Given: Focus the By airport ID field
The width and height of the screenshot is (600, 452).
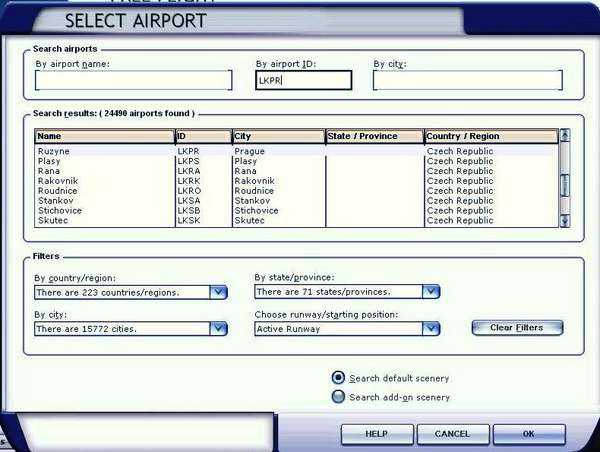Looking at the screenshot, I should coord(303,81).
